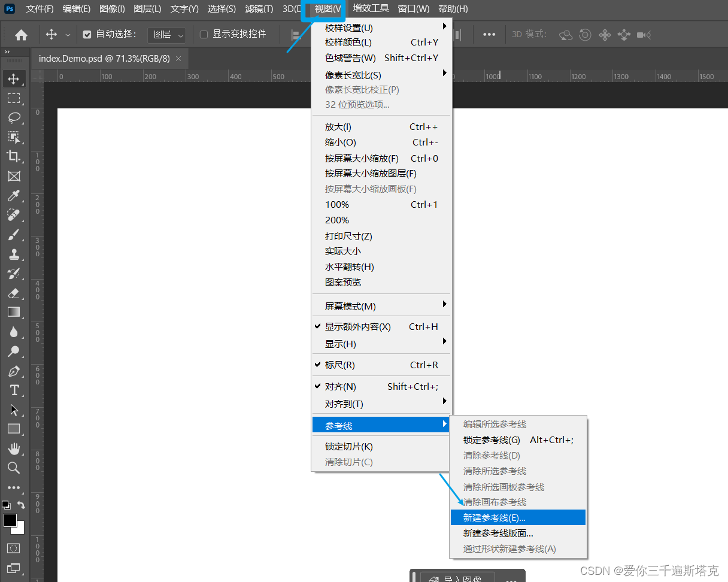Open the 图像(I) menu
The image size is (728, 582).
click(x=112, y=9)
